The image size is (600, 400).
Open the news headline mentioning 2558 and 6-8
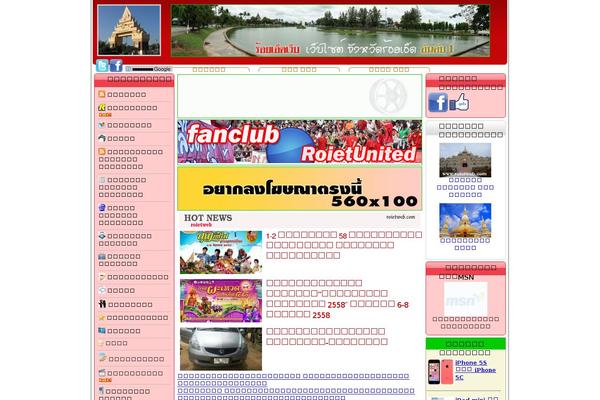coord(338,299)
